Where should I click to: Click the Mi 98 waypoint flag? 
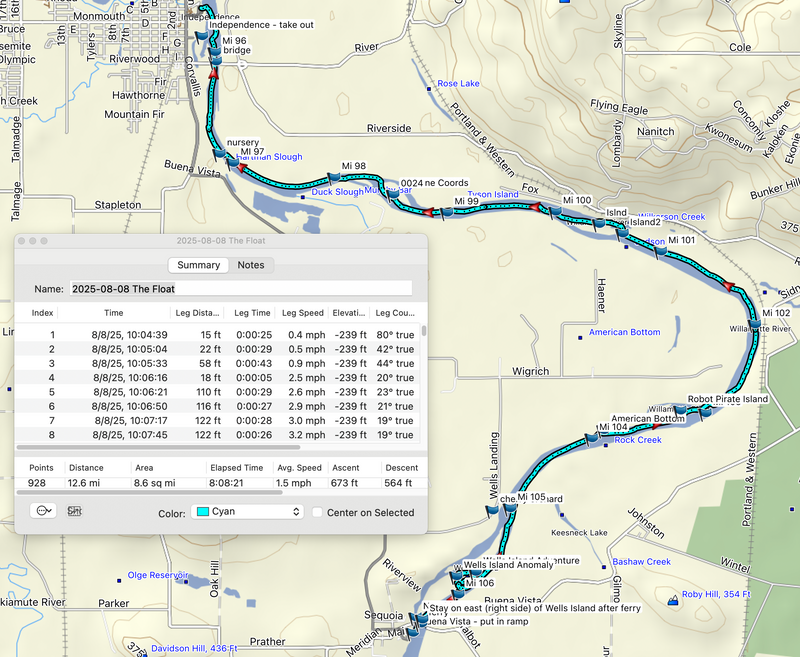(334, 177)
